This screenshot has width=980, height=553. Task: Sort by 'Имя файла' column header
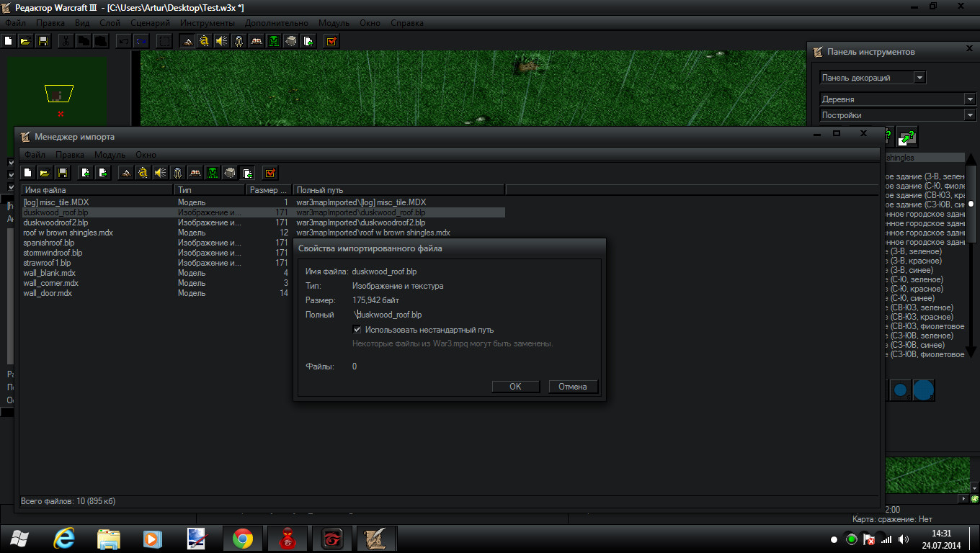coord(97,190)
